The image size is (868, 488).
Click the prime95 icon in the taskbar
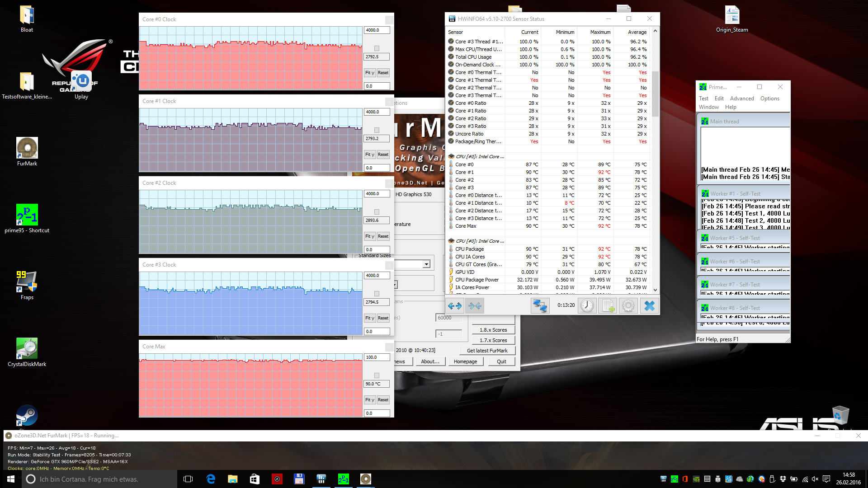(344, 479)
